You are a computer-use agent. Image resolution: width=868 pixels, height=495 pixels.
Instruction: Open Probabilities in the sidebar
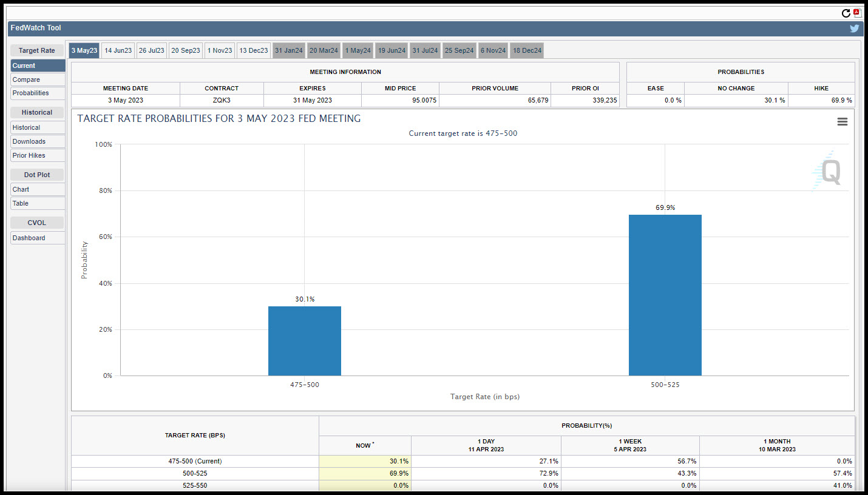[x=38, y=93]
